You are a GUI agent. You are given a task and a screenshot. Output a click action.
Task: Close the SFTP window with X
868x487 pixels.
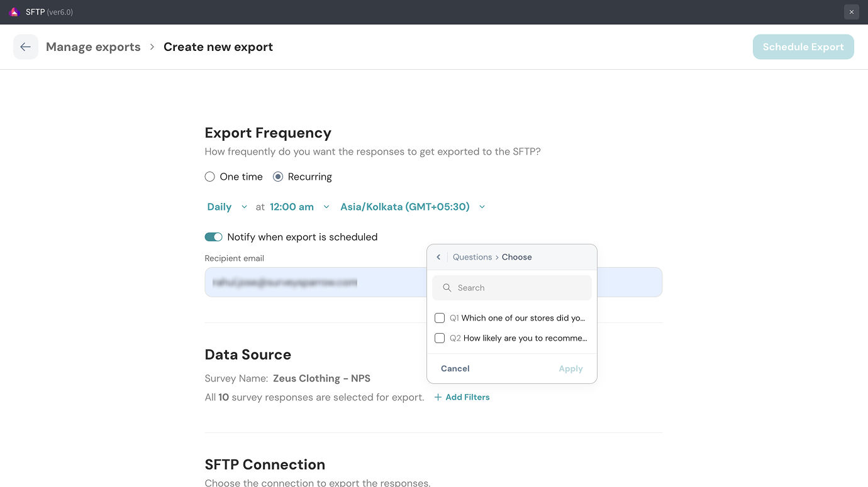click(x=851, y=12)
